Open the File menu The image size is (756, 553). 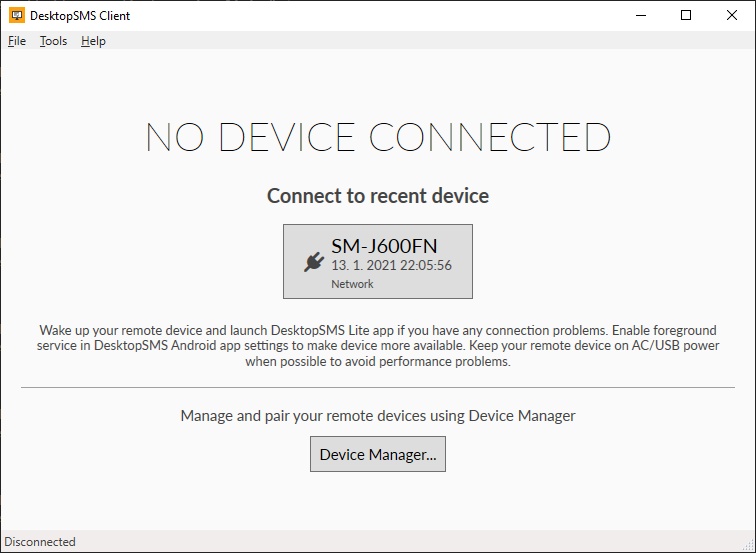point(17,41)
